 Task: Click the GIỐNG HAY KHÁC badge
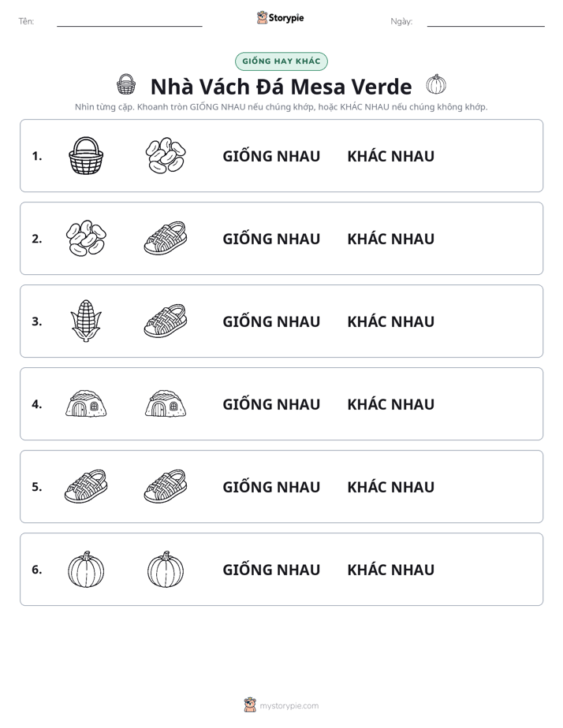point(281,61)
